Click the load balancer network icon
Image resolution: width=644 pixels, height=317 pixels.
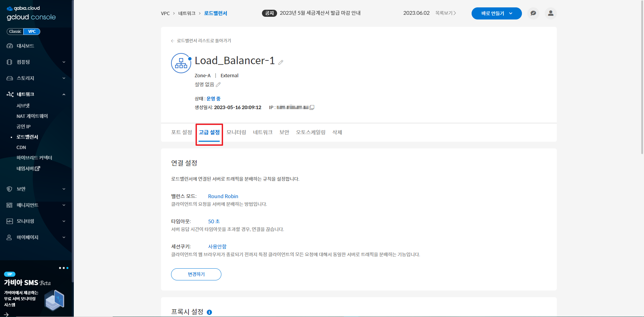(181, 63)
